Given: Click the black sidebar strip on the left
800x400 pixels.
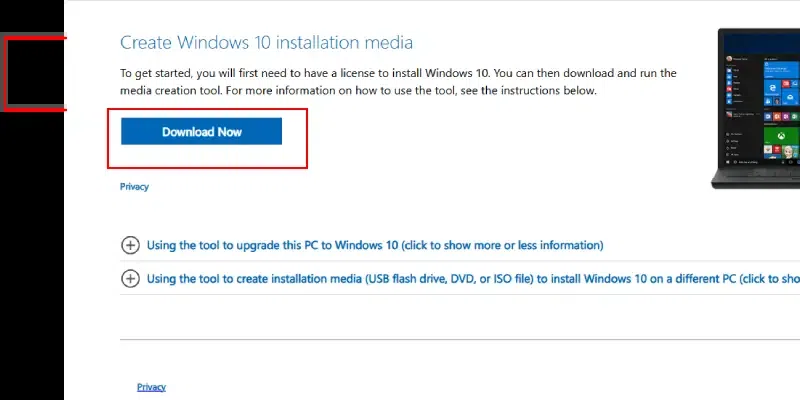Looking at the screenshot, I should pyautogui.click(x=32, y=250).
